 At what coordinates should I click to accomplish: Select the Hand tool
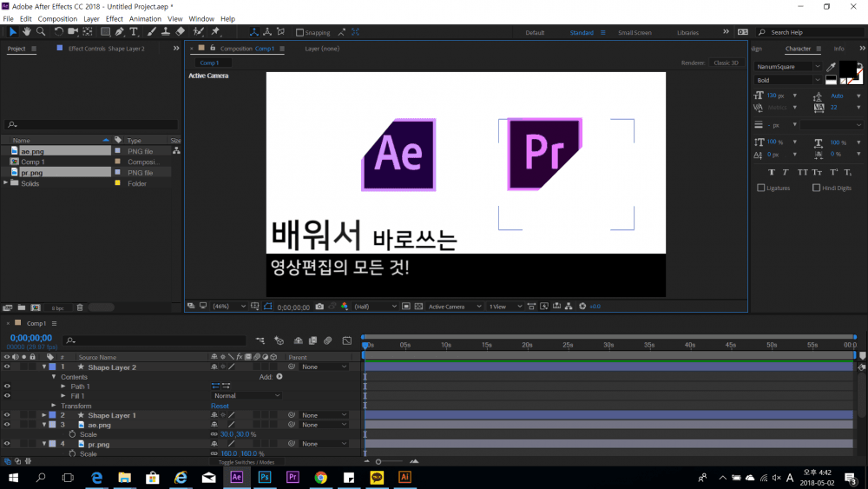click(27, 32)
